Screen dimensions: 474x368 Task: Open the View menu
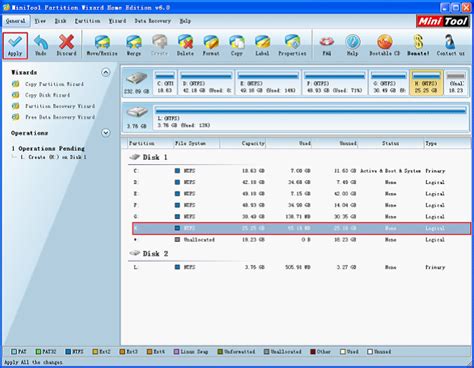pyautogui.click(x=40, y=21)
